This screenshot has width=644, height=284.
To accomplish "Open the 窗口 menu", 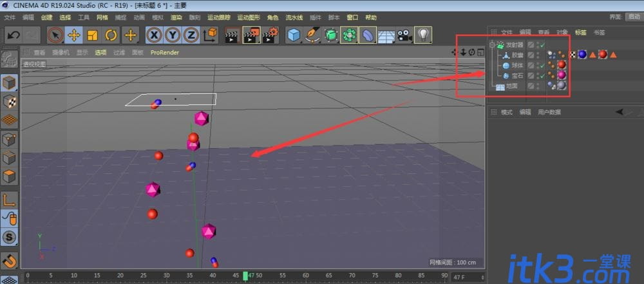I will pos(352,17).
